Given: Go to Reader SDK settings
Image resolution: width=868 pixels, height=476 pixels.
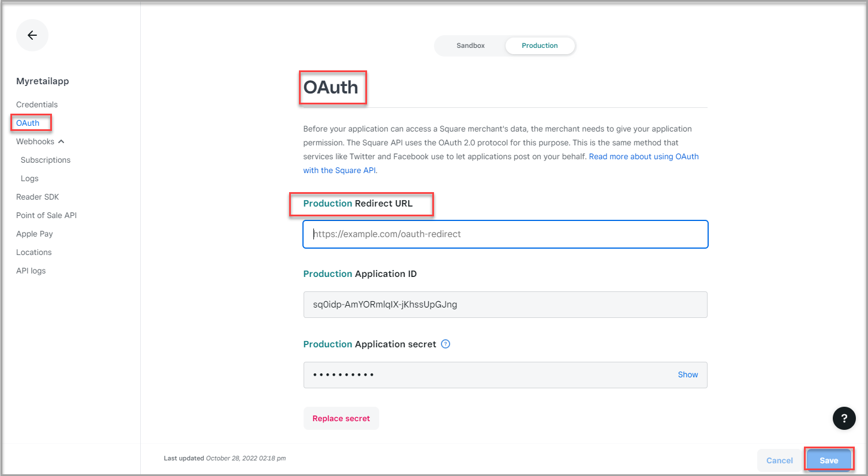Looking at the screenshot, I should (x=38, y=197).
